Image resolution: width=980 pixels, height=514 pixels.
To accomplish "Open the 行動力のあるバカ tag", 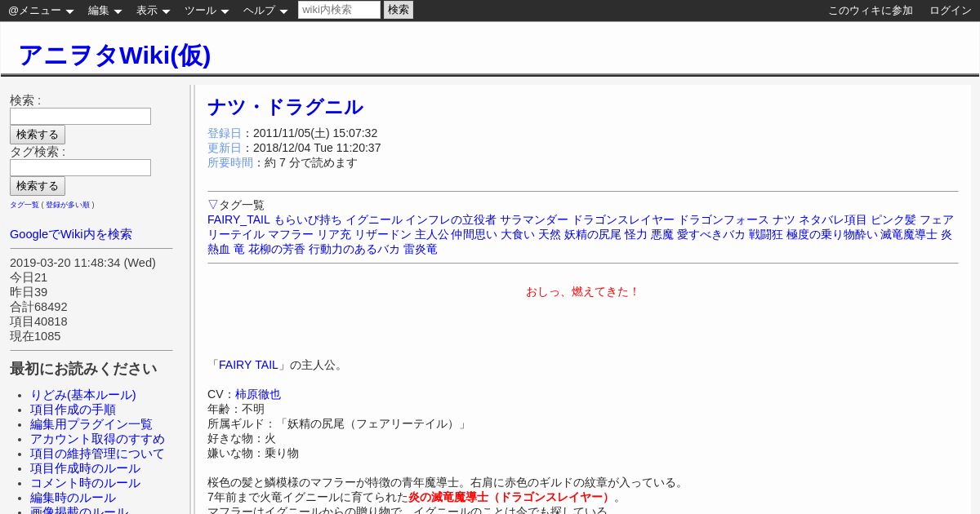I will [x=354, y=249].
